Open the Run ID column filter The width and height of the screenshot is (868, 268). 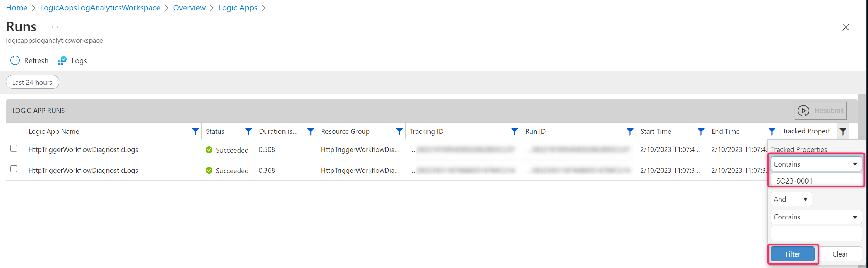(x=630, y=131)
